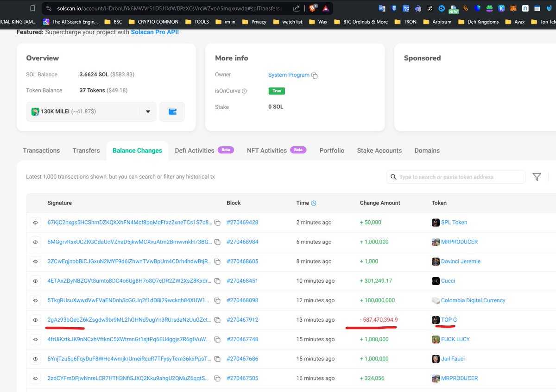Viewport: 556px width, 392px height.
Task: Click the filter funnel icon
Action: (x=537, y=177)
